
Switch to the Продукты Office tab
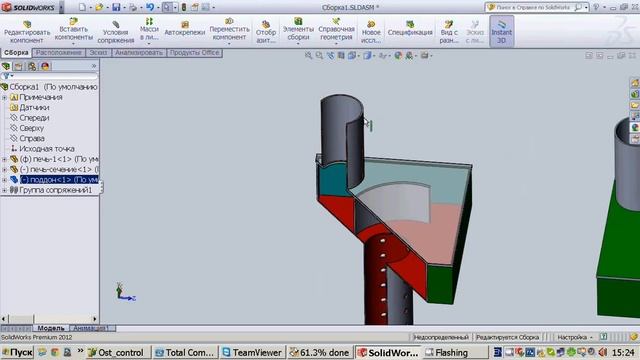195,53
